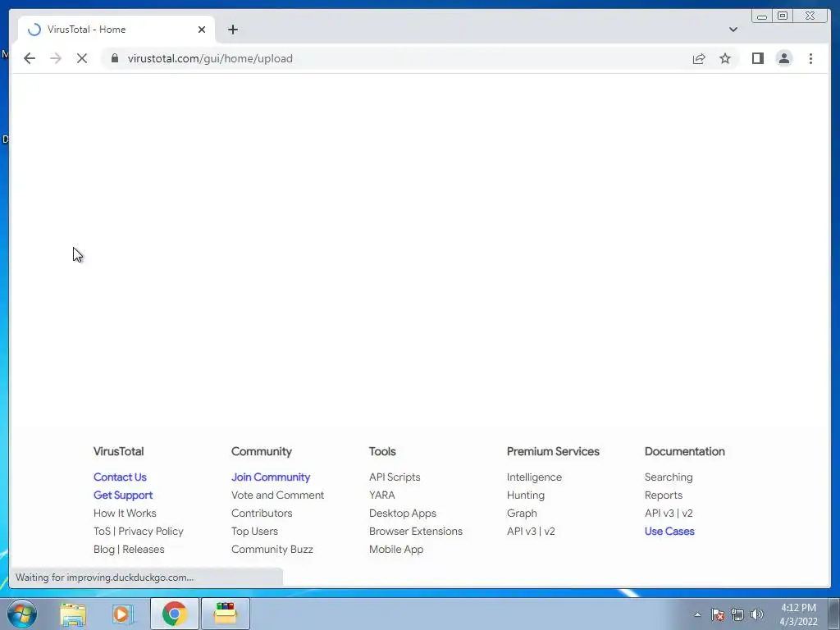Open the Vote and Comment link
The image size is (840, 630).
click(277, 495)
